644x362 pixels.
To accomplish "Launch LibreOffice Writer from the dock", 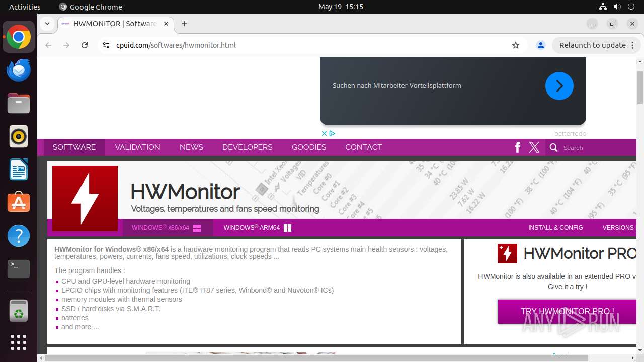I will pos(19,169).
